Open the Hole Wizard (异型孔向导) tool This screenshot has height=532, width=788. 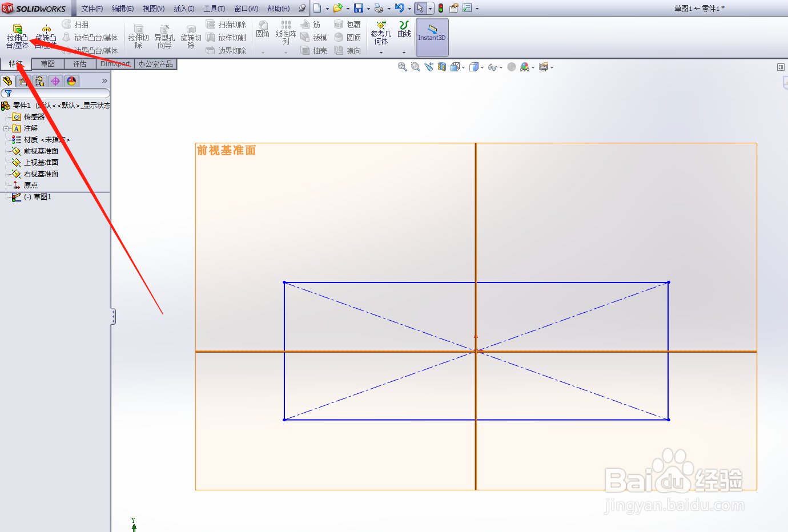click(164, 37)
